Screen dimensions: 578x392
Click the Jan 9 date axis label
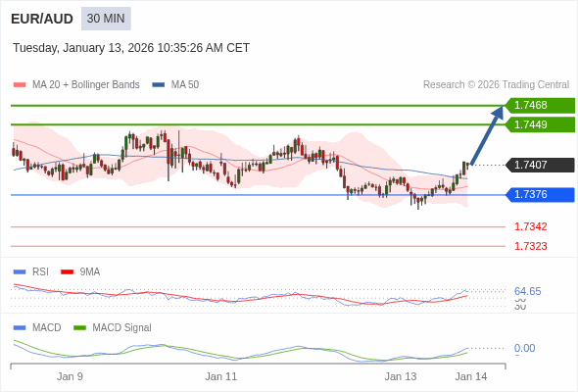point(70,377)
